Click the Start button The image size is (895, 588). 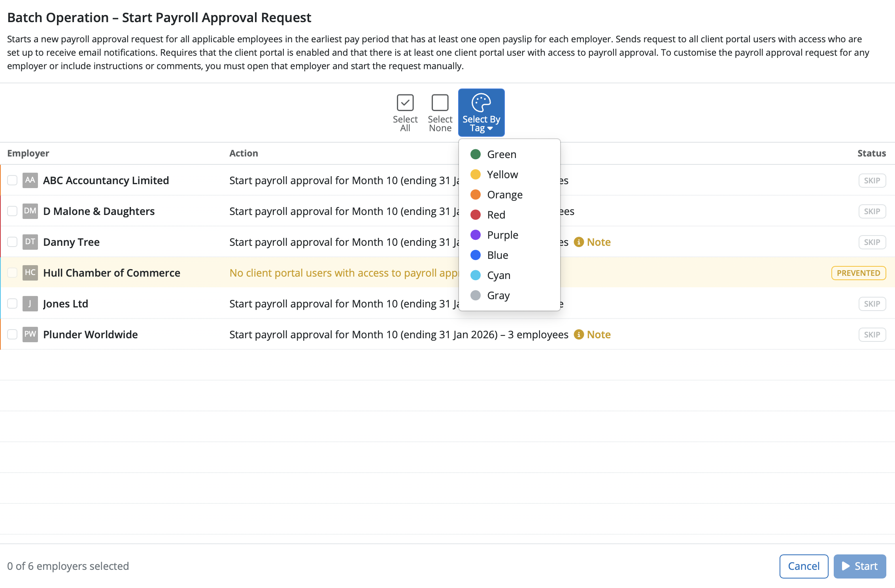[x=859, y=566]
